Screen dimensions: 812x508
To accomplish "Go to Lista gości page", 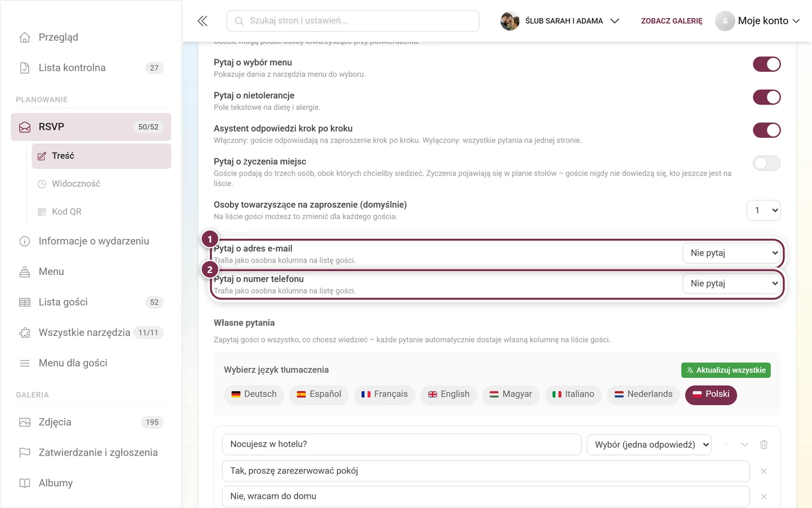I will [x=91, y=303].
